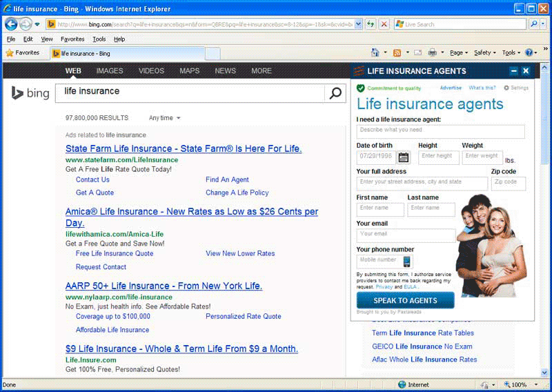Click the Change A Life Policy link
552x392 pixels.
pyautogui.click(x=237, y=193)
